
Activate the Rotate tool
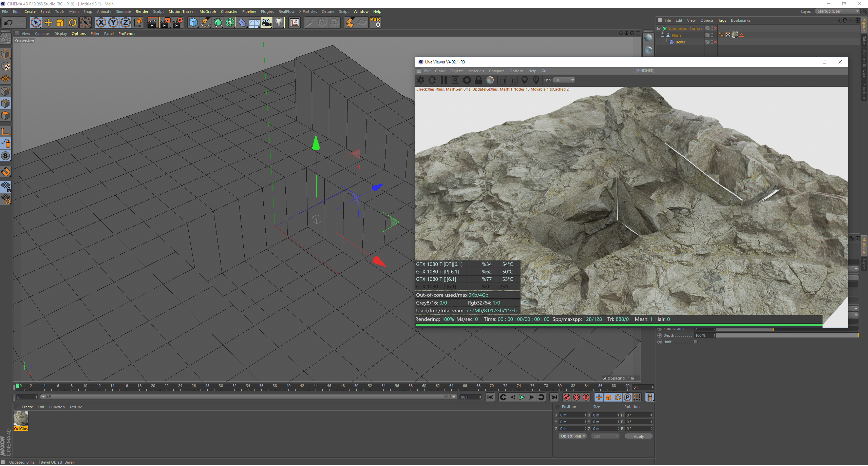click(x=72, y=22)
